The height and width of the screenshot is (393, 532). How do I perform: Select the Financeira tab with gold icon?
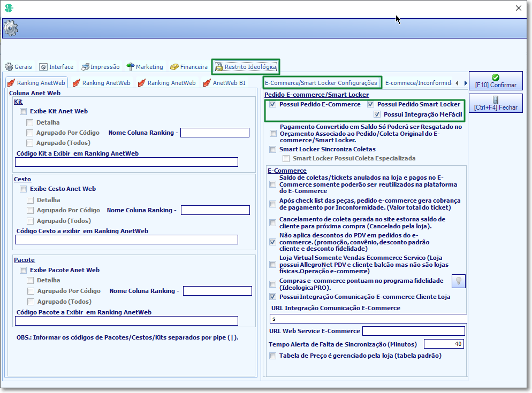189,67
